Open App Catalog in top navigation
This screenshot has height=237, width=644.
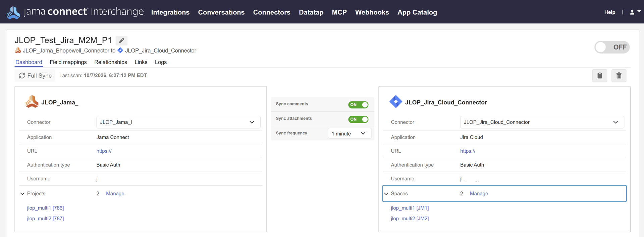pos(417,12)
